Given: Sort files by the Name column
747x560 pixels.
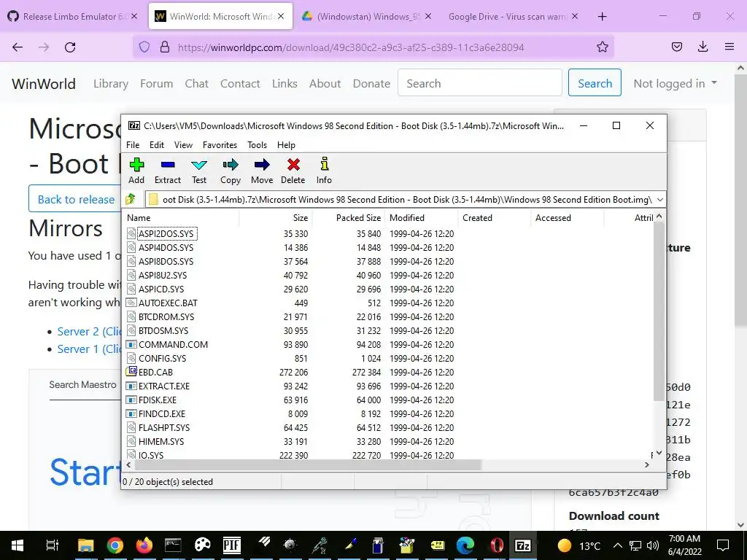Looking at the screenshot, I should (x=182, y=217).
